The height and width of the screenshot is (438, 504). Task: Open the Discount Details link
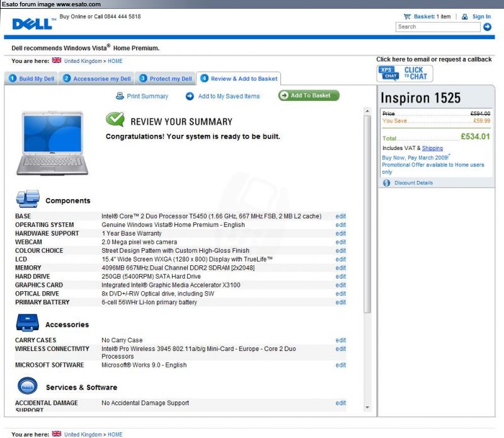pyautogui.click(x=414, y=183)
